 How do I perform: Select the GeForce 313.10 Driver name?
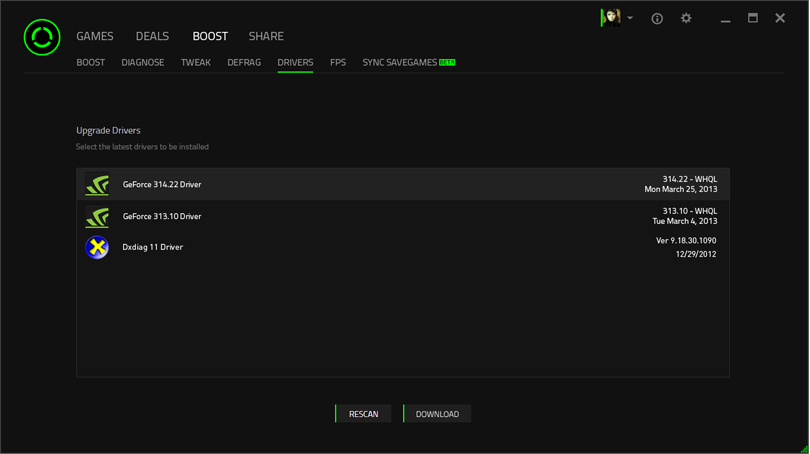pos(162,216)
